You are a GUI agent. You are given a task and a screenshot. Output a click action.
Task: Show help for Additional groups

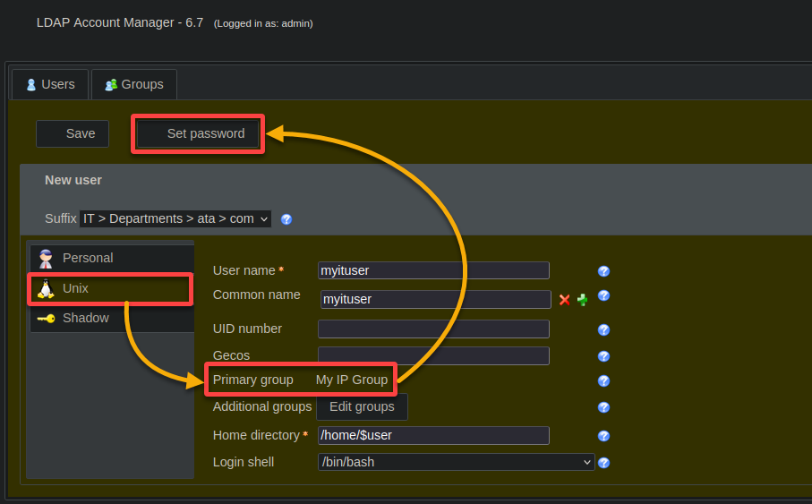coord(603,407)
